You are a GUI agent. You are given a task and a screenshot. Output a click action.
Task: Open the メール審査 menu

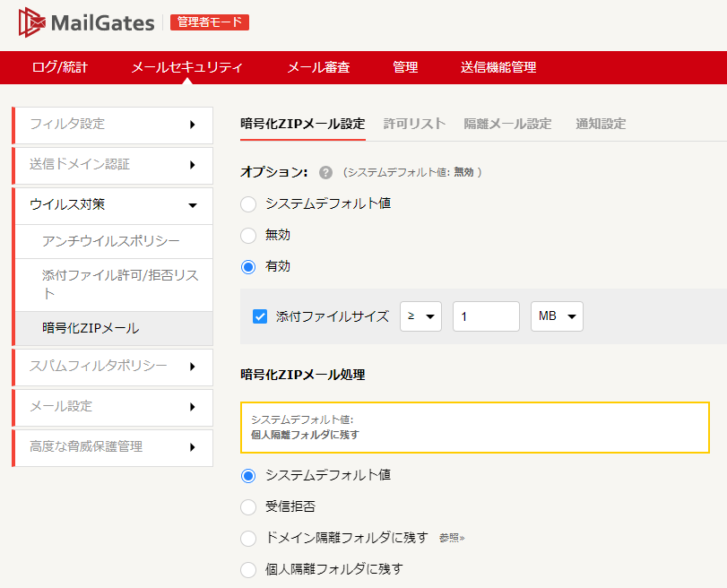tap(318, 67)
